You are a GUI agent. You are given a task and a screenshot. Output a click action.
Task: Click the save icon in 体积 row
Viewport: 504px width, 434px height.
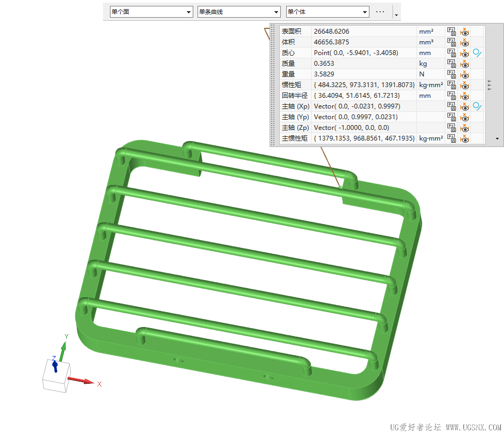[x=452, y=42]
